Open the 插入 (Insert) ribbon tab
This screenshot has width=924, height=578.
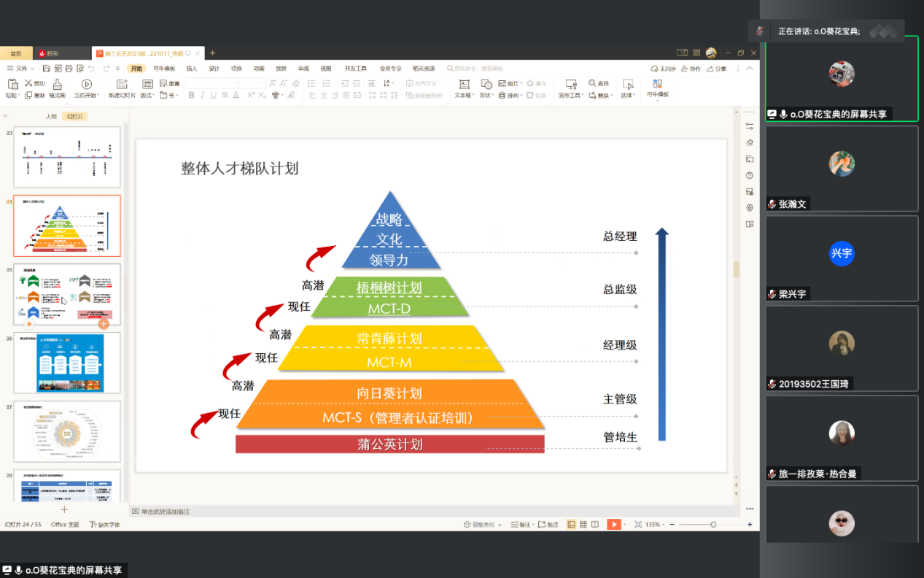tap(192, 69)
